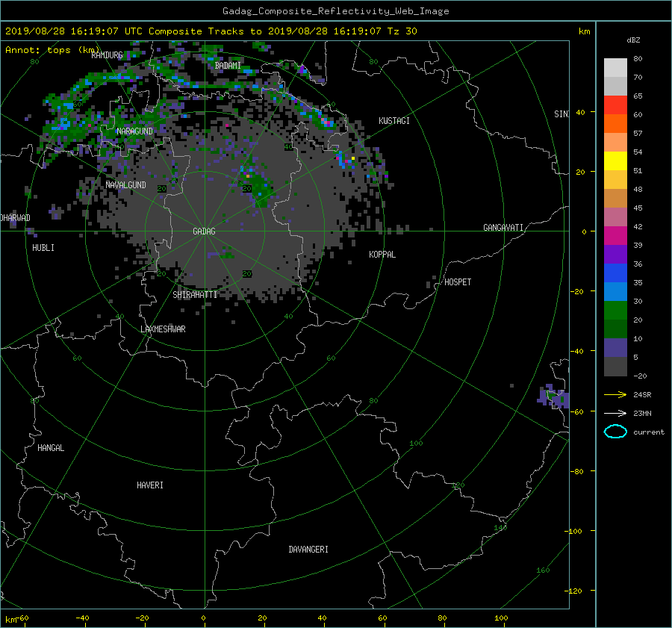
Task: Click the BADAMI town label
Action: tap(228, 66)
